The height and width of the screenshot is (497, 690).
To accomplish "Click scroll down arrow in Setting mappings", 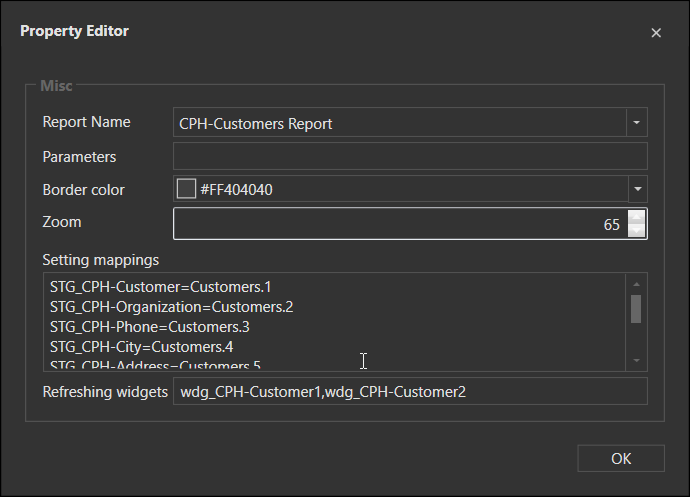I will point(636,360).
